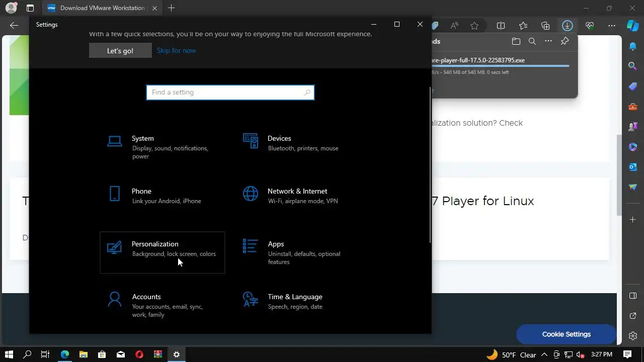Click the downloaded player-full-17.5.0 exe file

coord(478,60)
